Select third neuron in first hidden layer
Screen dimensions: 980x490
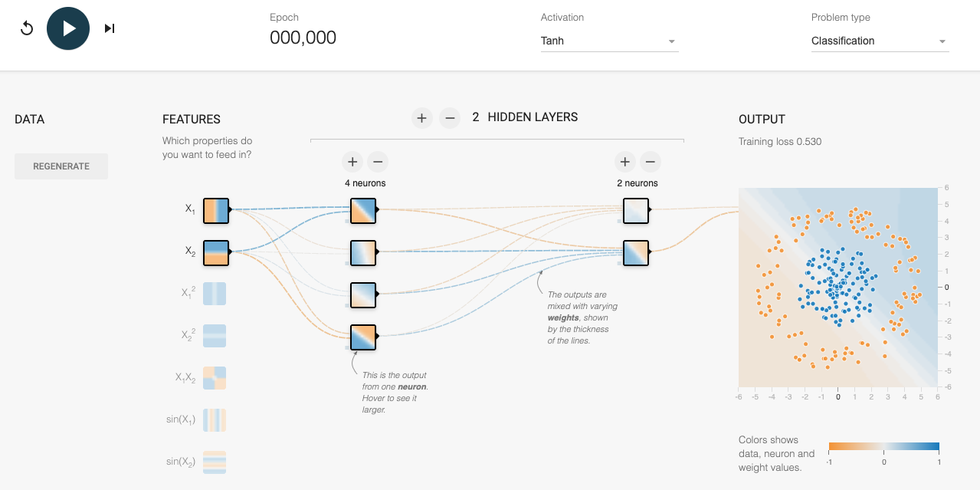point(363,294)
